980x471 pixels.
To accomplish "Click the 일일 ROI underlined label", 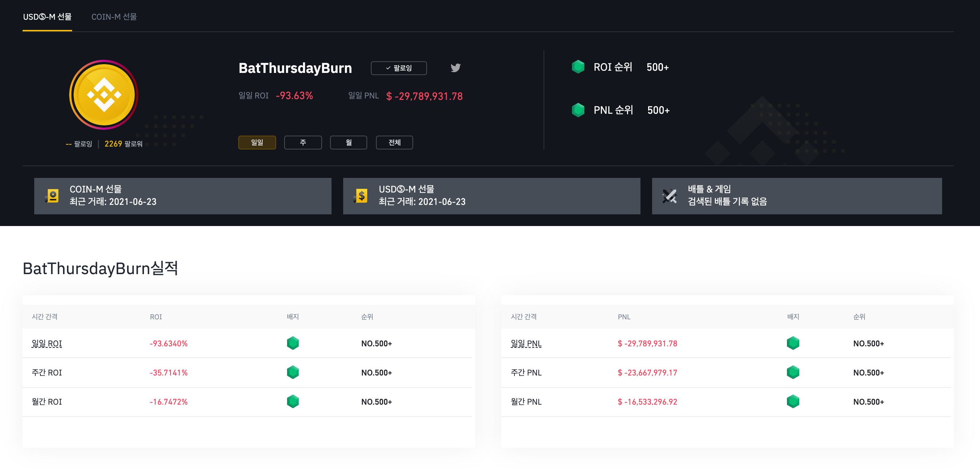I will 46,343.
